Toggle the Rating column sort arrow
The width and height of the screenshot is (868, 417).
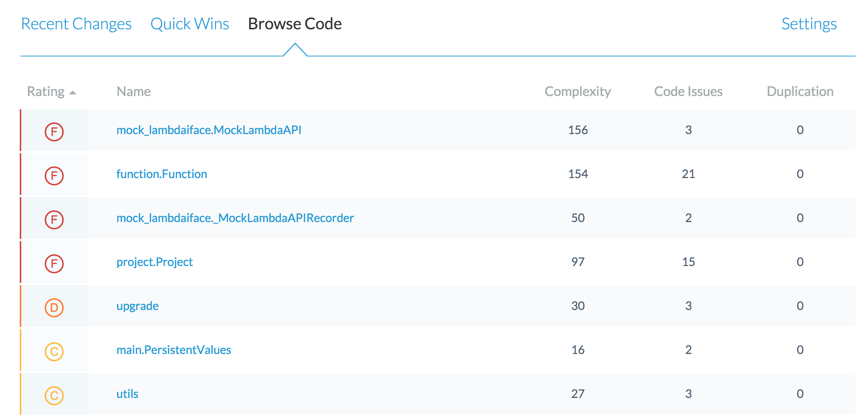[x=73, y=92]
